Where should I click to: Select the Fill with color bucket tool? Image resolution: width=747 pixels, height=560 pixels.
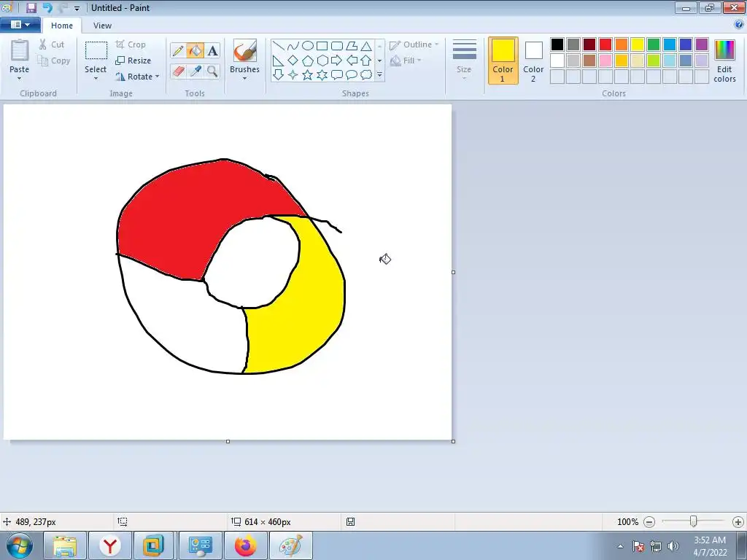pos(195,50)
